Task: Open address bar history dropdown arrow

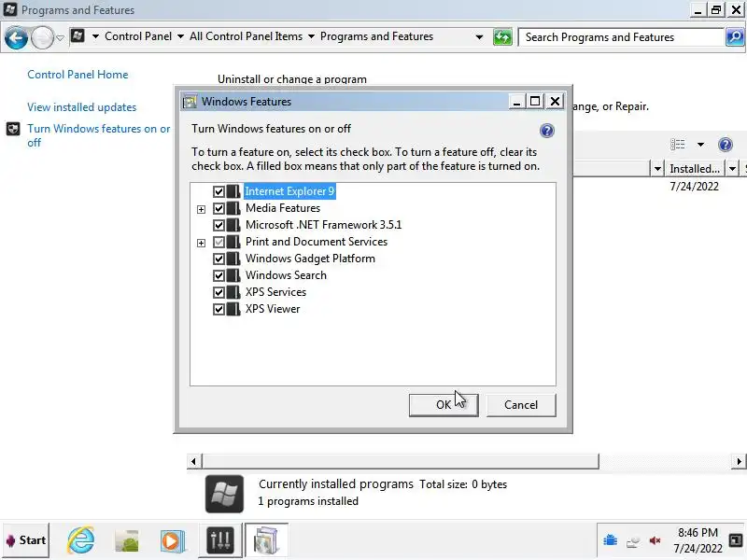Action: (x=479, y=37)
